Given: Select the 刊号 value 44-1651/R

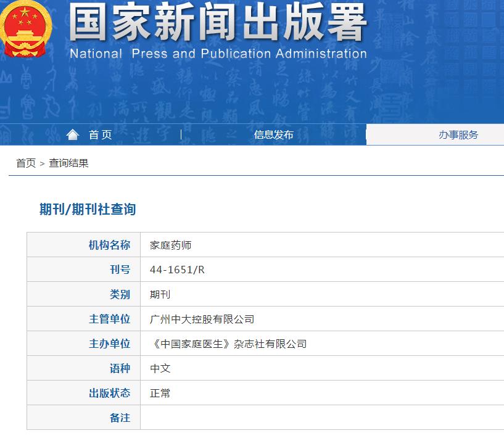Looking at the screenshot, I should coord(179,269).
